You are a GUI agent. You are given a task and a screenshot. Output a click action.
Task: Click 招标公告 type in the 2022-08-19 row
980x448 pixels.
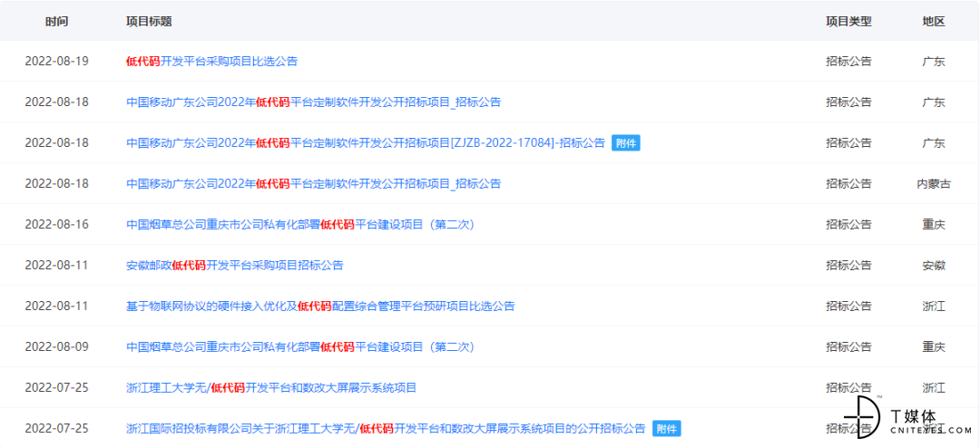[848, 62]
